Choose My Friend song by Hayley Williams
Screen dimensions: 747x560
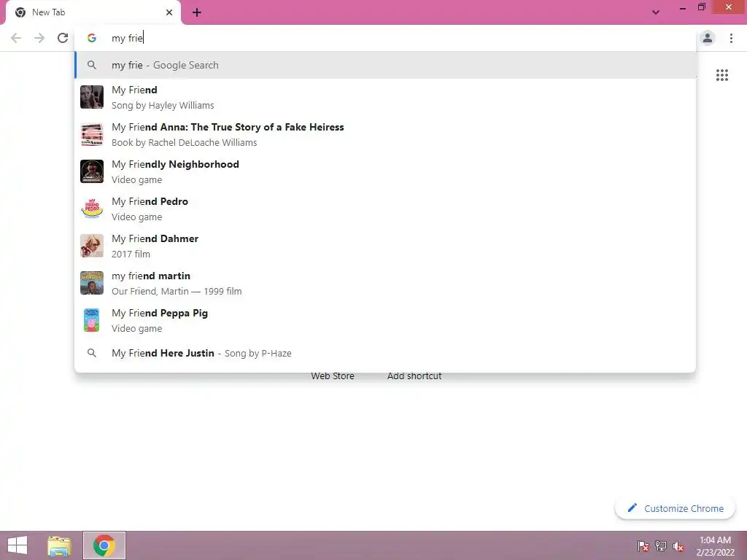(x=385, y=97)
